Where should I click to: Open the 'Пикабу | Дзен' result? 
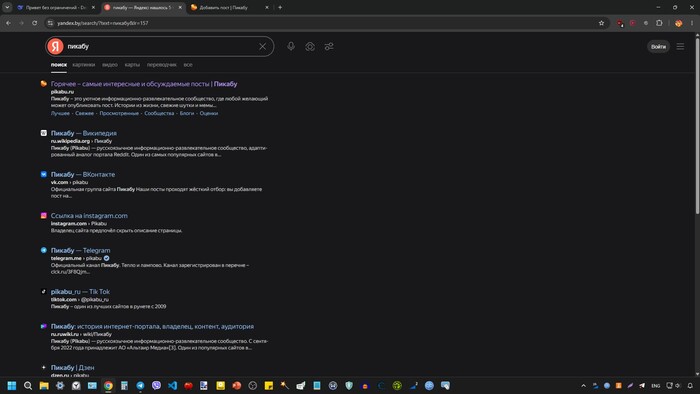pyautogui.click(x=72, y=368)
